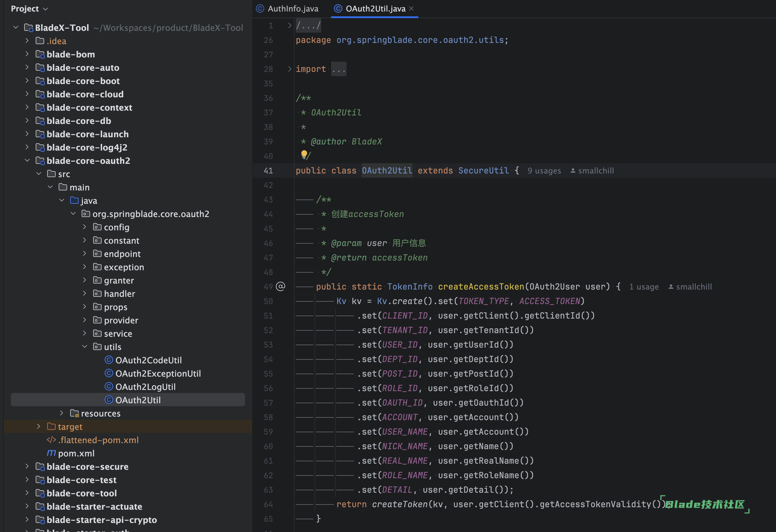Collapse the blade-core-oauth2 module

tap(27, 161)
